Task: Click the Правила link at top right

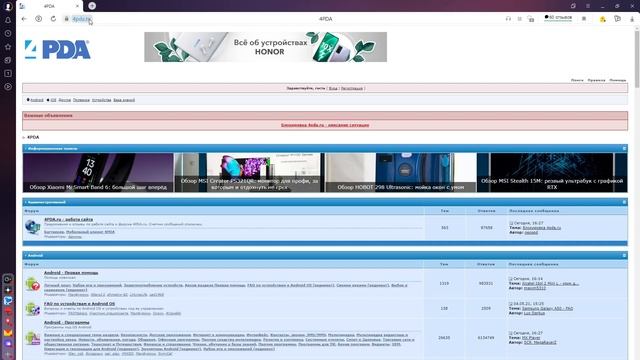Action: [x=596, y=80]
